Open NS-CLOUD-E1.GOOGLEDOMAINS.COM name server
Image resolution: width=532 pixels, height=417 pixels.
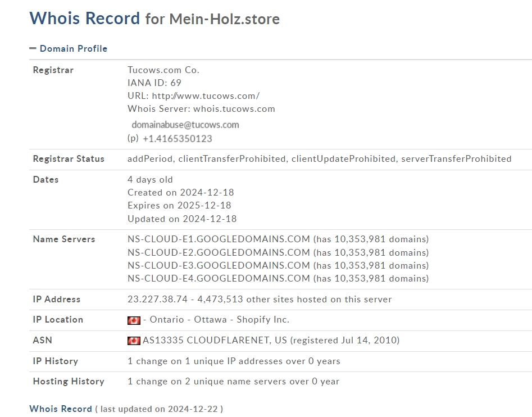click(219, 239)
